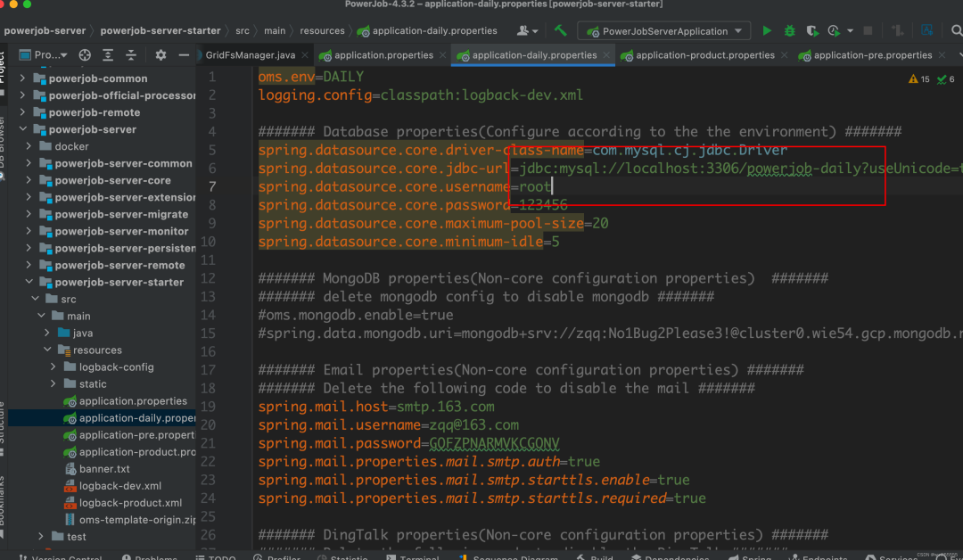Viewport: 963px width, 560px height.
Task: Open Project panel settings gear
Action: coord(160,55)
